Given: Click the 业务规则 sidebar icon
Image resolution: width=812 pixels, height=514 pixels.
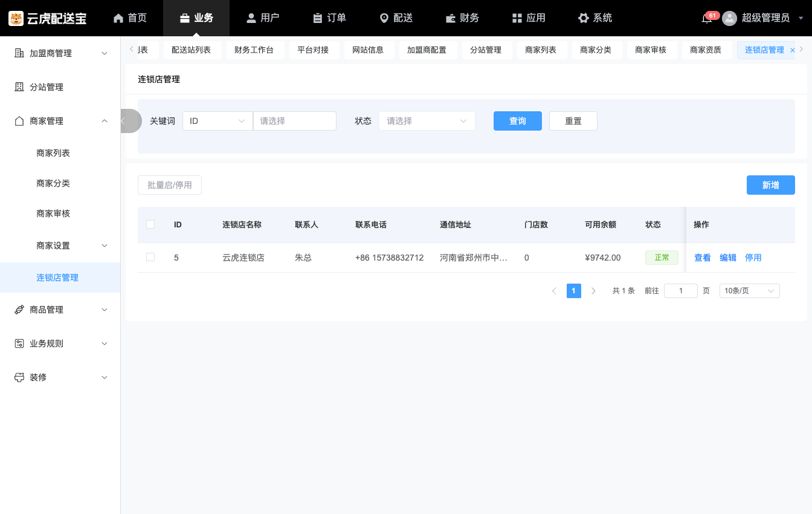Looking at the screenshot, I should [19, 343].
